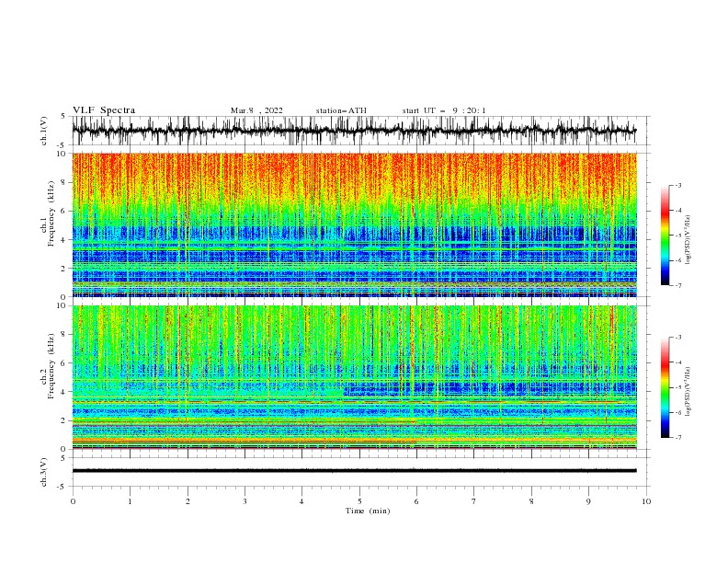
Task: Click the "10" tick on the time axis
Action: pyautogui.click(x=646, y=501)
